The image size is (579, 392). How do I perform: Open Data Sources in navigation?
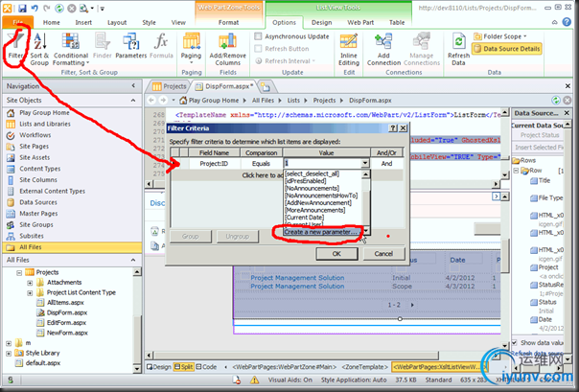tap(38, 202)
